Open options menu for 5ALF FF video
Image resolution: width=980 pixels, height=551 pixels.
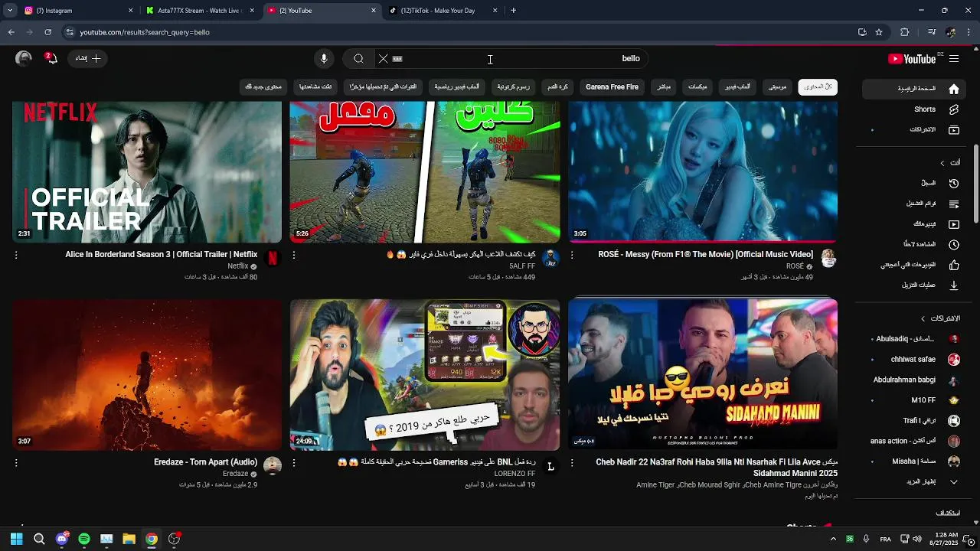coord(294,255)
